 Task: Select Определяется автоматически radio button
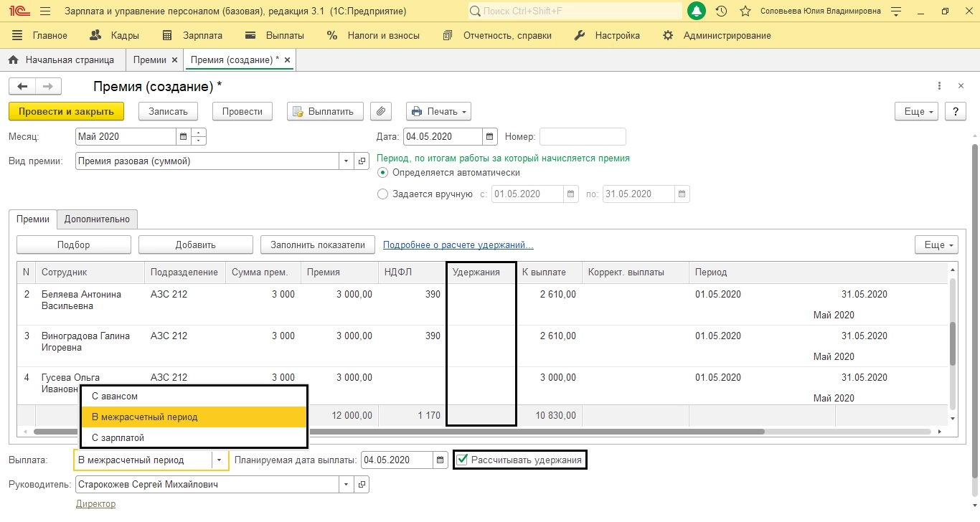tap(383, 173)
